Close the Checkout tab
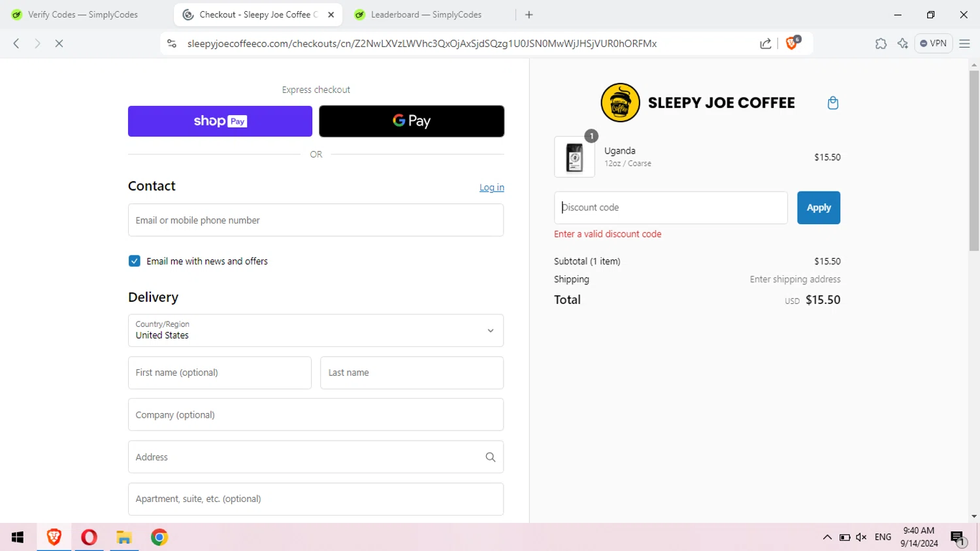 (x=331, y=14)
